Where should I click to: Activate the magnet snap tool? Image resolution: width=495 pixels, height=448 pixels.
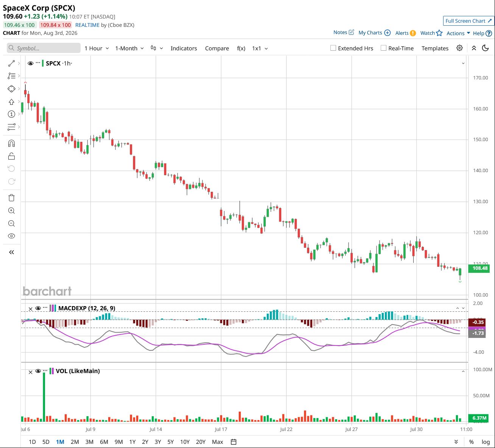pos(11,143)
